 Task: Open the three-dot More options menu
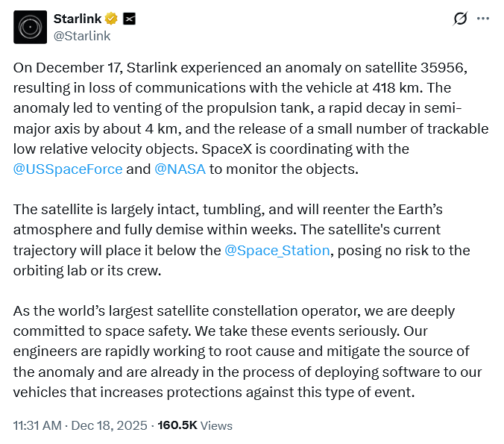point(484,19)
